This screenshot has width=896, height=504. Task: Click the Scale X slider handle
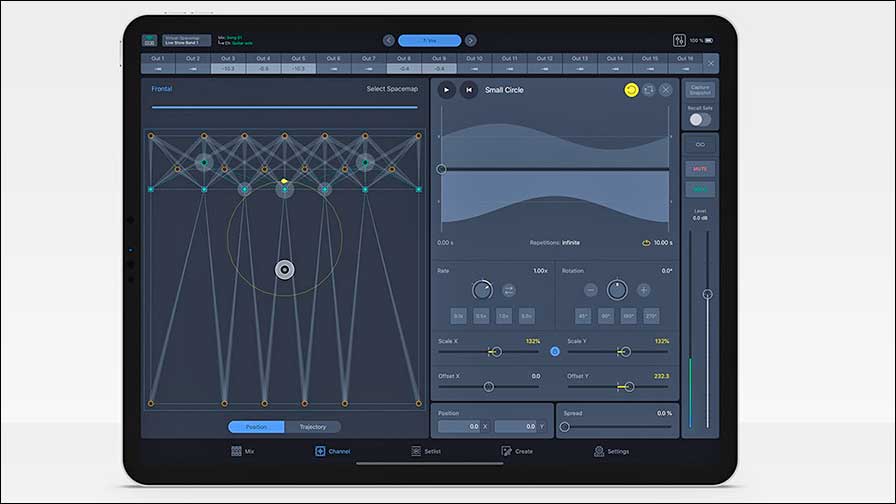tap(497, 352)
